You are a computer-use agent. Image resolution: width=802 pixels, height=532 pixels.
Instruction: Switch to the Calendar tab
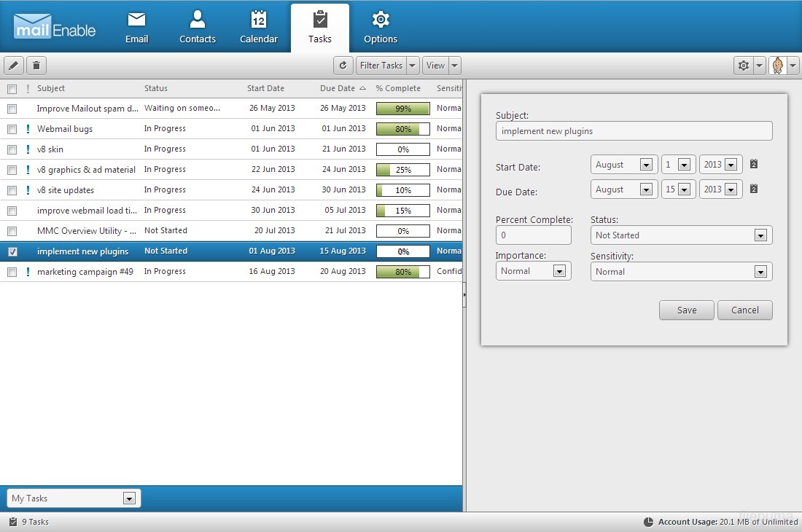(x=259, y=28)
